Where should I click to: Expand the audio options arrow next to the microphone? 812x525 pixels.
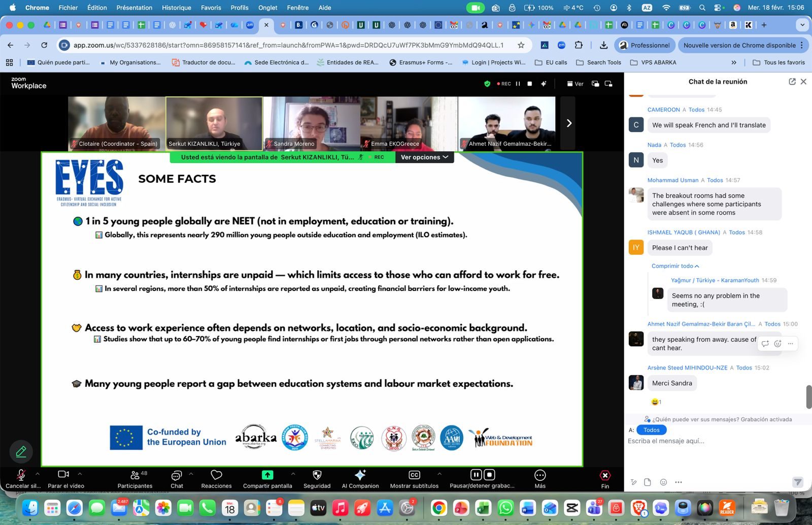[37, 474]
